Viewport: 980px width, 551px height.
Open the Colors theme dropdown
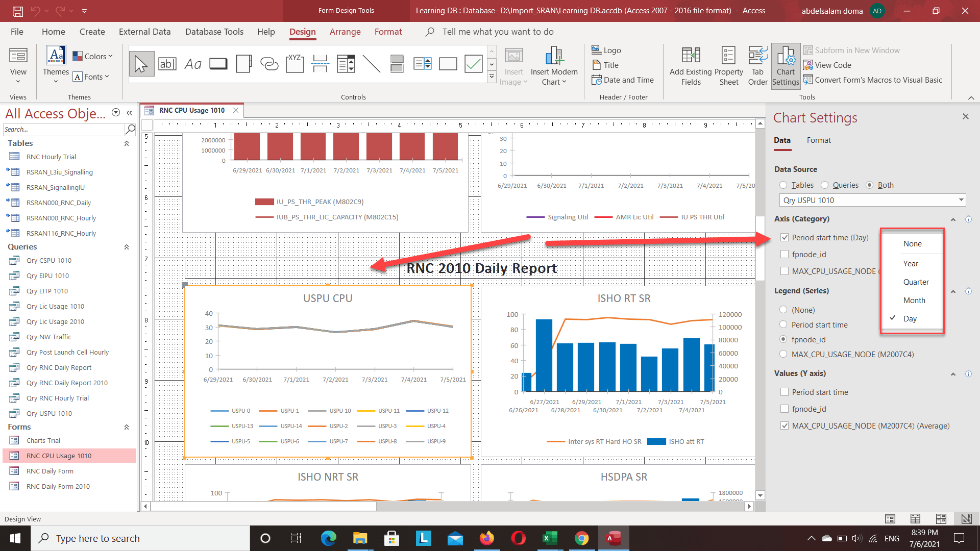pos(92,56)
